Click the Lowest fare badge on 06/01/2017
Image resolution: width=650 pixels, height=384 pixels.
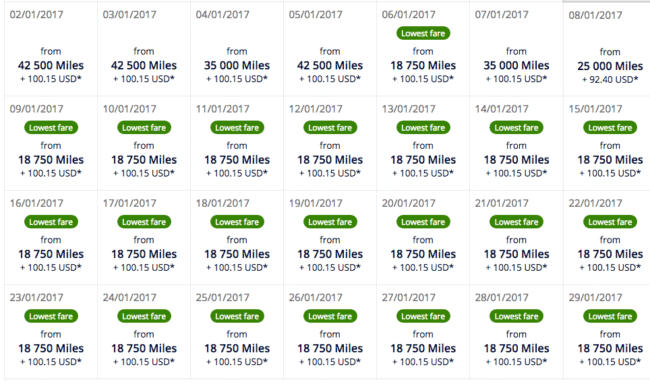(423, 33)
